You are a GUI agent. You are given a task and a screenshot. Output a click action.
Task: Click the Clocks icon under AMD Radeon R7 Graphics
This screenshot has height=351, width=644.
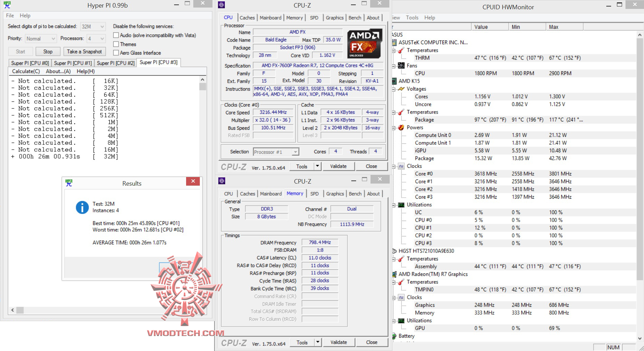click(401, 297)
